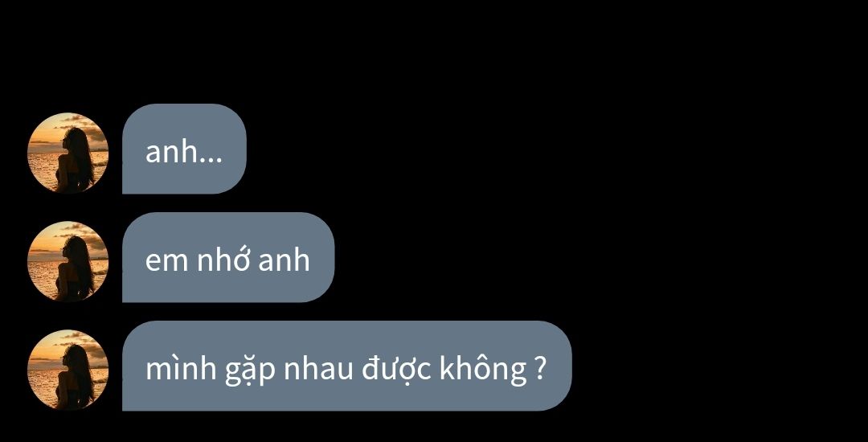Select the "mình gặp nhau được không ?" bubble
Viewport: 868px width, 442px height.
[x=346, y=366]
